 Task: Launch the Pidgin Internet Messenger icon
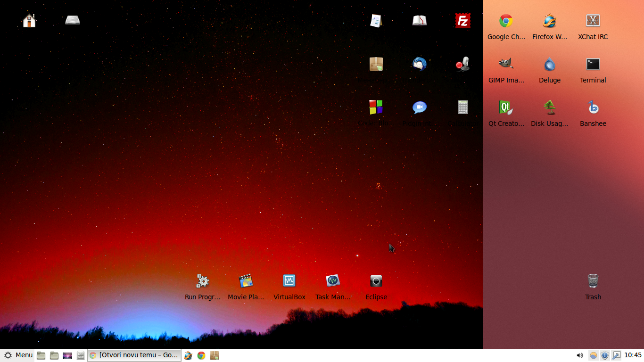(419, 108)
